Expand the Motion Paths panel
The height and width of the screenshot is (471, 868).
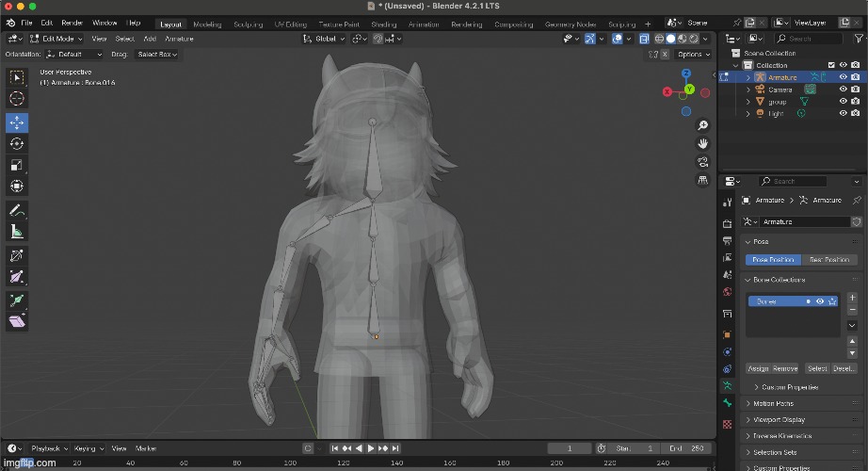pyautogui.click(x=772, y=403)
